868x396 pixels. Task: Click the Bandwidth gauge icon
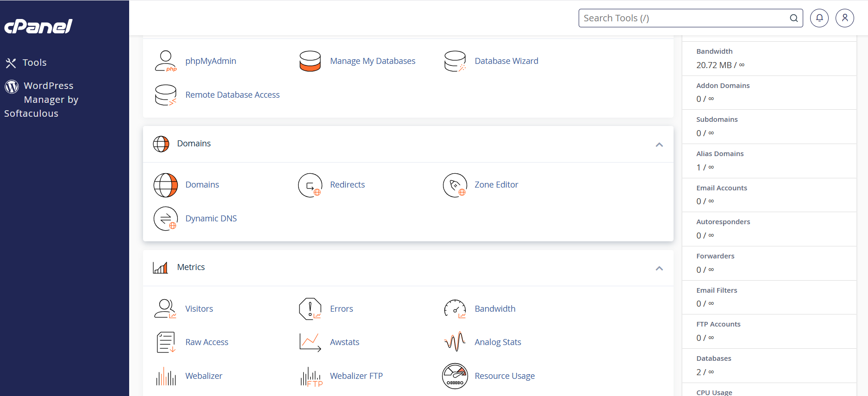coord(455,309)
